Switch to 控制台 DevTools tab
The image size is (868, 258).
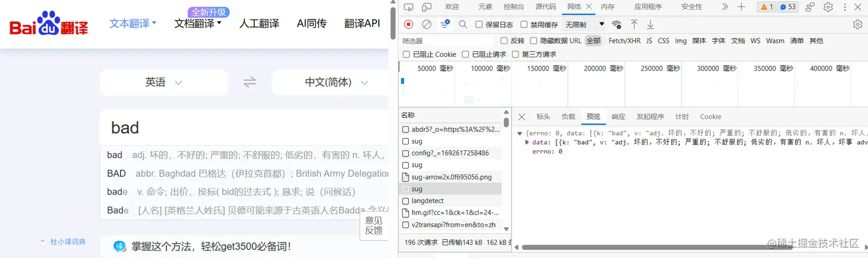(514, 7)
